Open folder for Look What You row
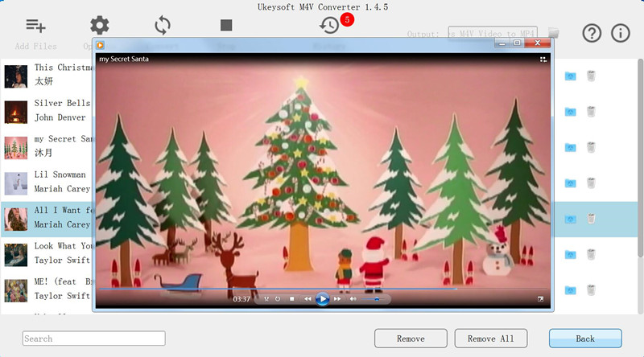This screenshot has width=644, height=357. coord(570,255)
